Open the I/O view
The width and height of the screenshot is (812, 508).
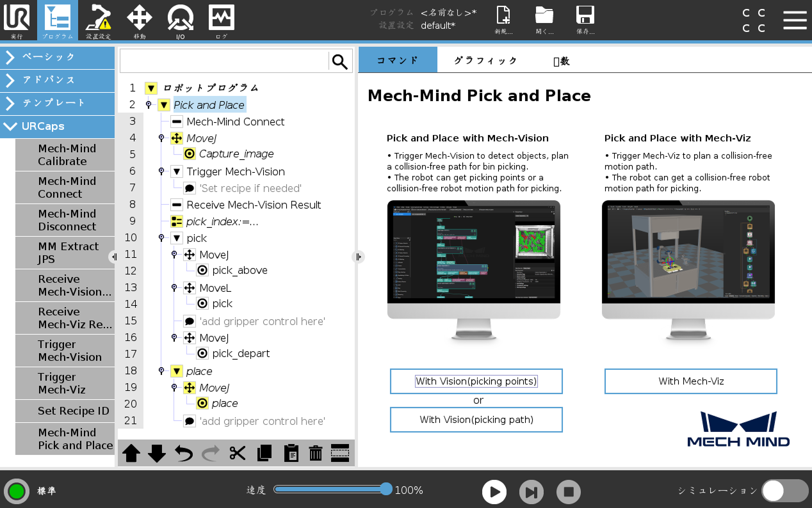pyautogui.click(x=181, y=20)
